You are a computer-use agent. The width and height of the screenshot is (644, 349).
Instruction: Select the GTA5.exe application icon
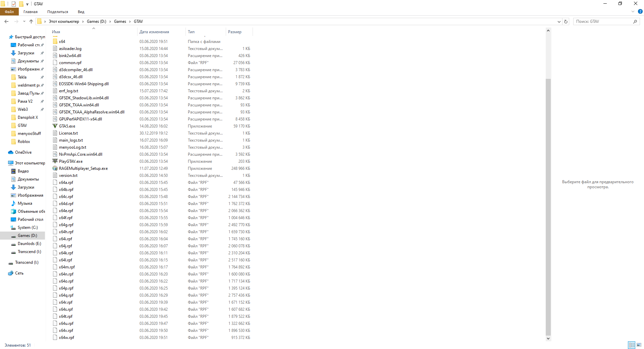tap(55, 126)
